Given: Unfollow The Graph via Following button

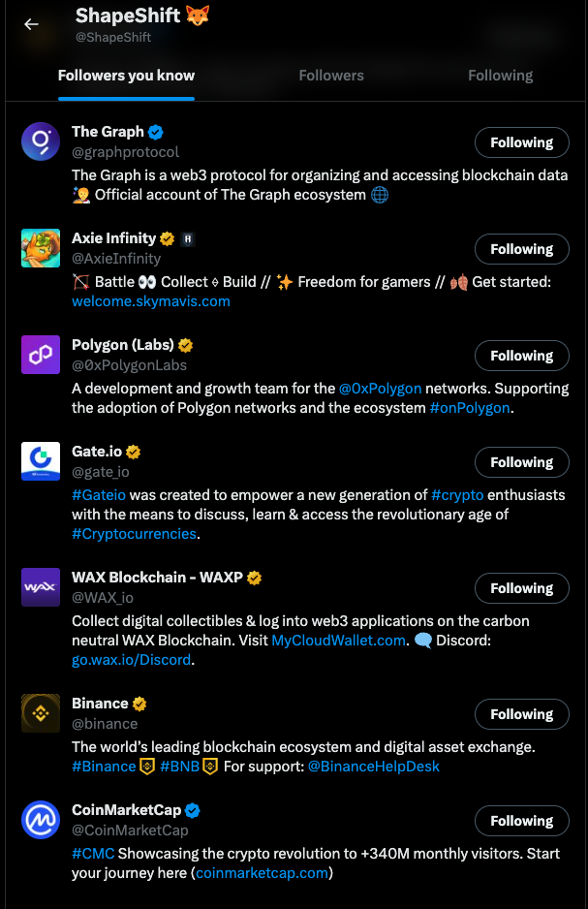Looking at the screenshot, I should 521,142.
